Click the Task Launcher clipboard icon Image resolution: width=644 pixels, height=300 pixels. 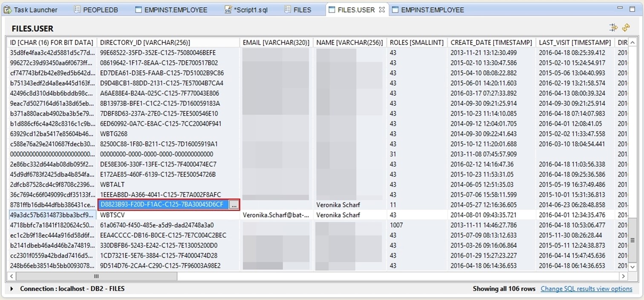[7, 9]
